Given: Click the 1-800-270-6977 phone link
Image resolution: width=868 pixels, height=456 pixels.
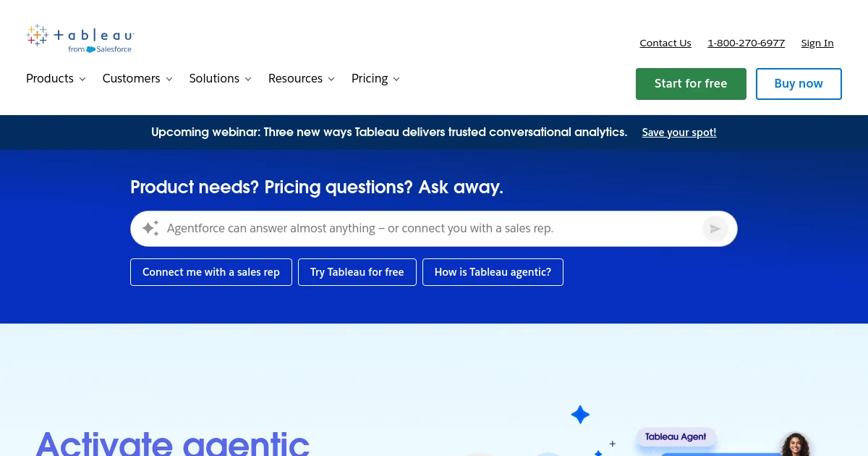Looking at the screenshot, I should (x=746, y=43).
